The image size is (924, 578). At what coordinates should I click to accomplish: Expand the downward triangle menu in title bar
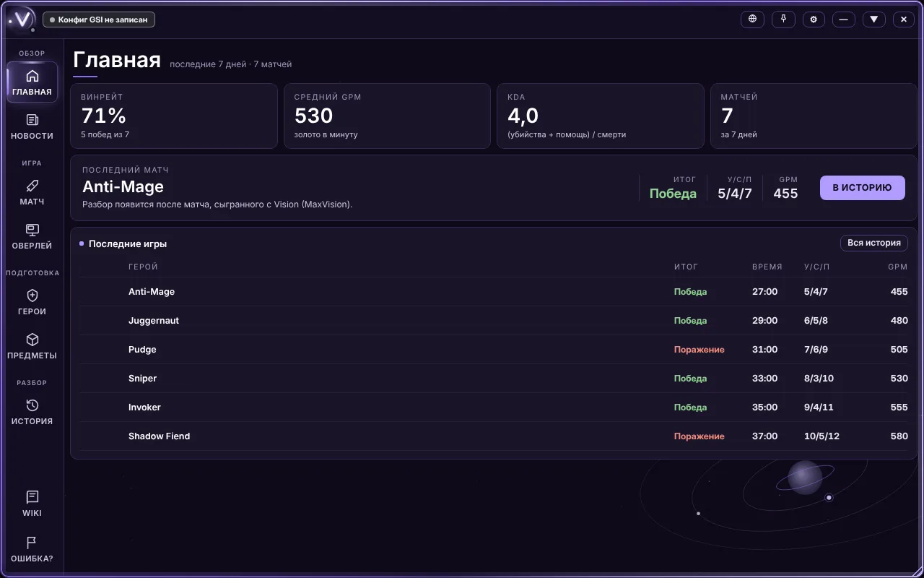point(873,20)
